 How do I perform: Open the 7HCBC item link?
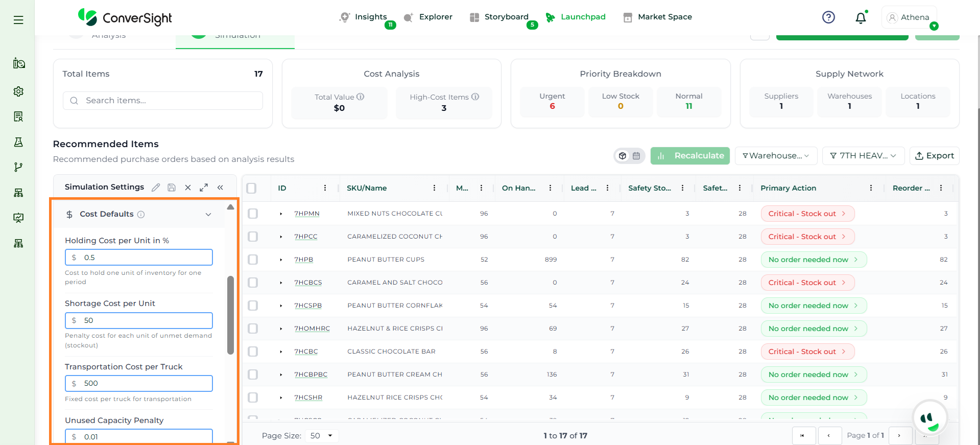[306, 352]
